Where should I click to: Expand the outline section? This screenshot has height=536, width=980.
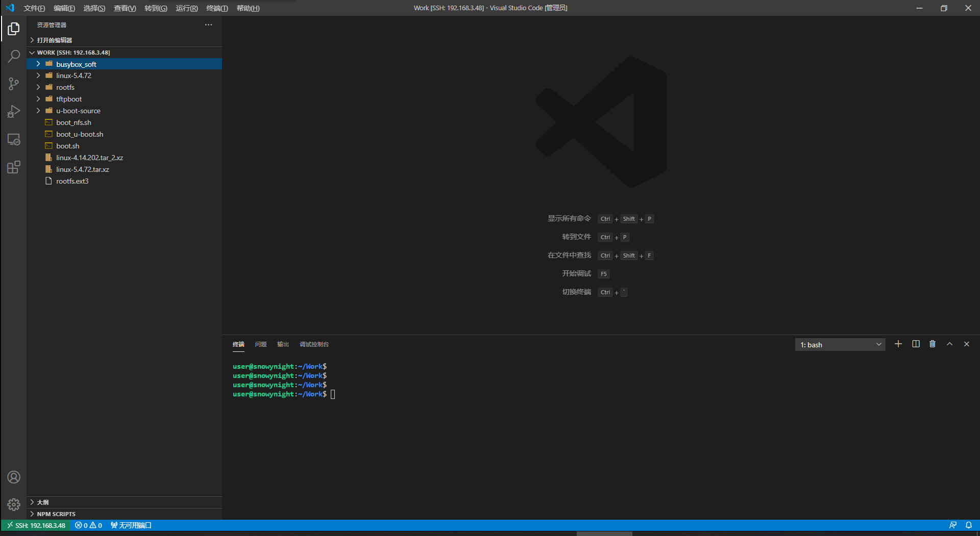tap(124, 502)
